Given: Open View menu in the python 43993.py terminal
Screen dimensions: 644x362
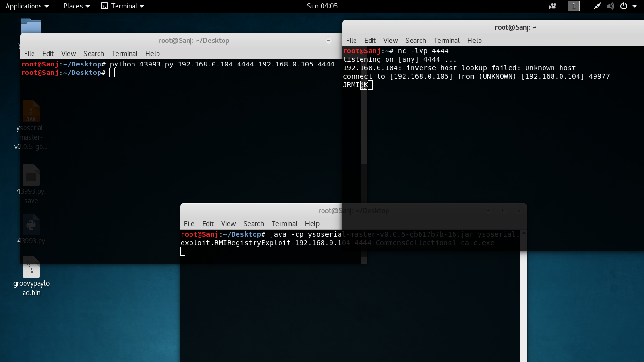Looking at the screenshot, I should [68, 54].
